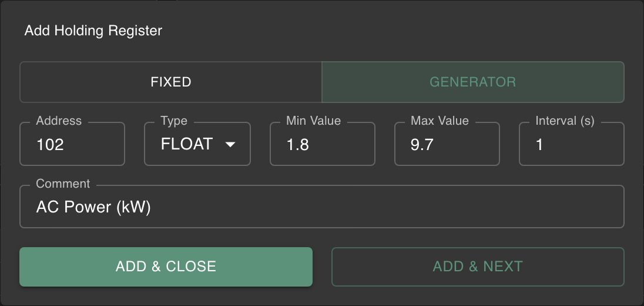Viewport: 644px width, 306px height.
Task: Open the Type dropdown arrow
Action: click(230, 145)
